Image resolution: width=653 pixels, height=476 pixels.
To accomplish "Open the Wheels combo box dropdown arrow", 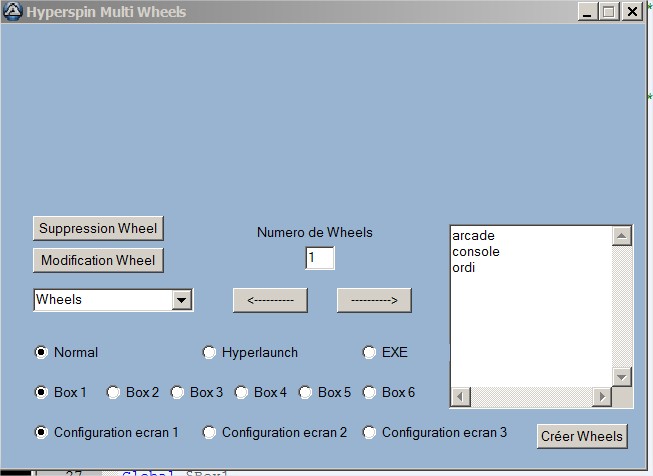I will 182,300.
